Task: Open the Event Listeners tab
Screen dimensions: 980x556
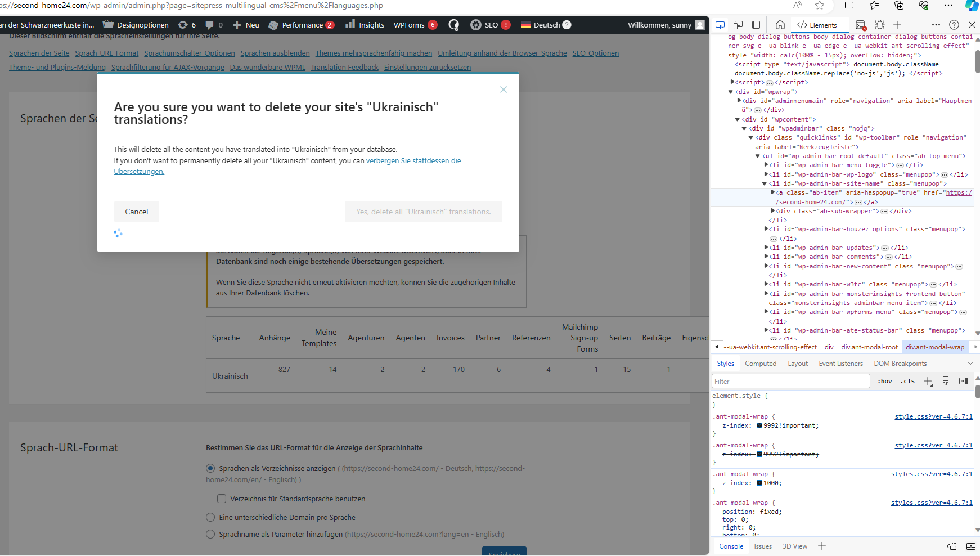Action: pos(840,364)
